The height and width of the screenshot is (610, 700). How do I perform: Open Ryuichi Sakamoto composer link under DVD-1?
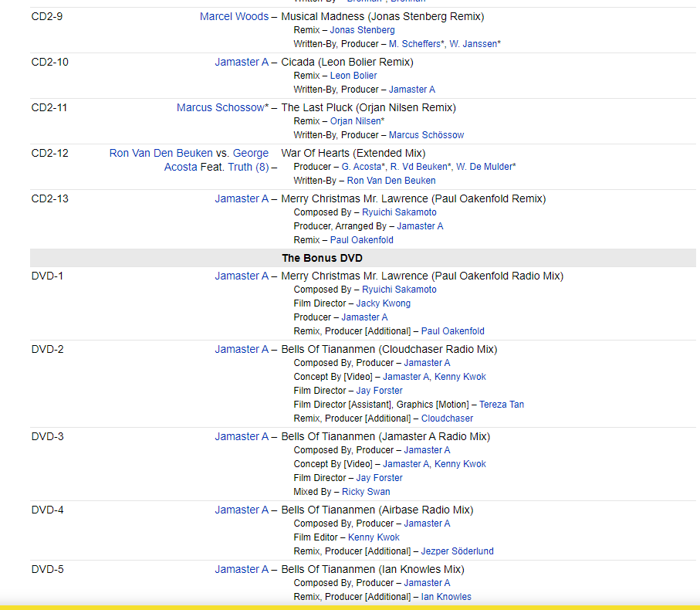click(x=399, y=290)
